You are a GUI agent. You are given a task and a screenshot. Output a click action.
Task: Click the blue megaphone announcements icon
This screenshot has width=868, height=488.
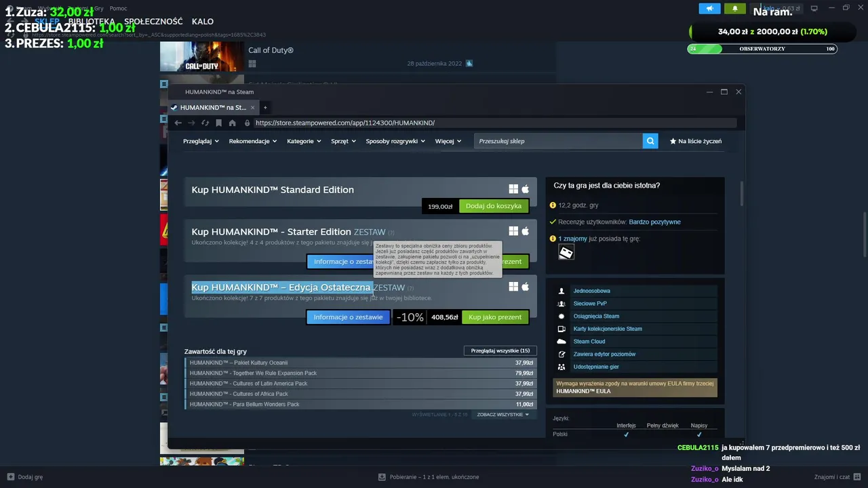(710, 8)
